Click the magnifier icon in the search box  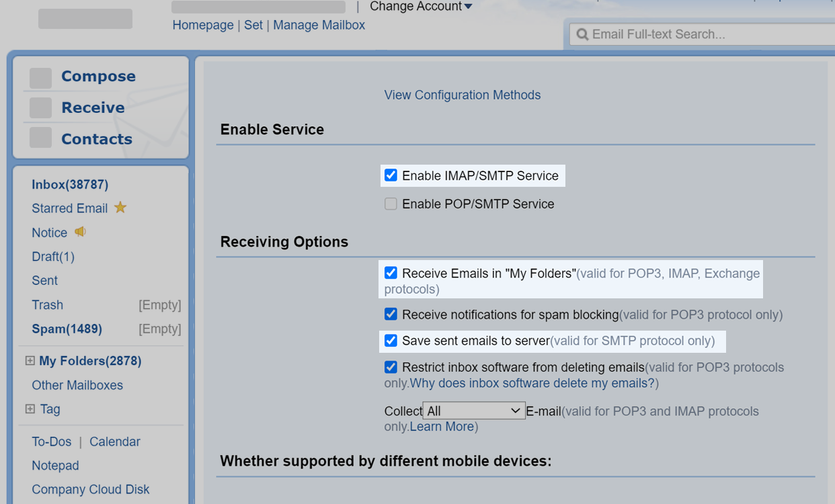tap(582, 34)
